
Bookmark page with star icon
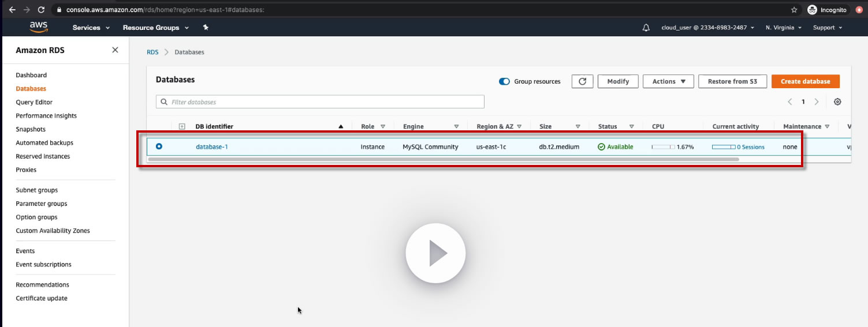pyautogui.click(x=794, y=10)
